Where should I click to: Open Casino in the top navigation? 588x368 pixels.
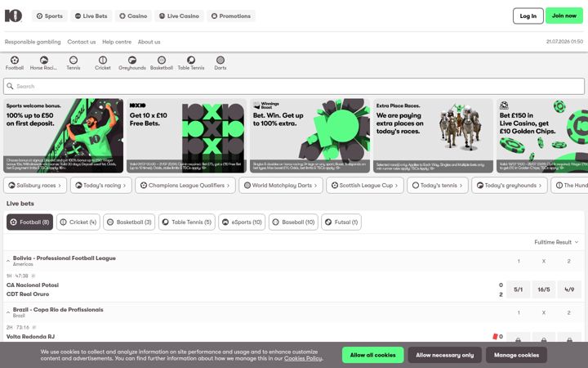point(133,16)
